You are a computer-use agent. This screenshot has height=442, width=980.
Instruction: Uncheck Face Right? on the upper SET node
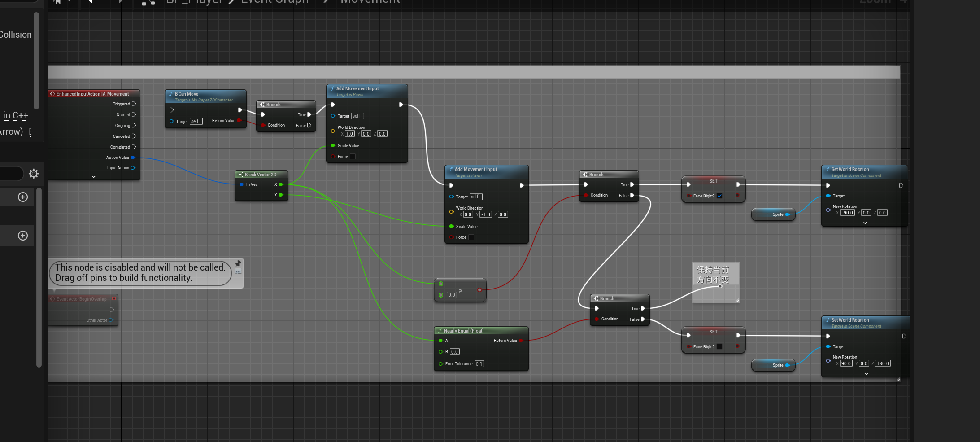719,196
